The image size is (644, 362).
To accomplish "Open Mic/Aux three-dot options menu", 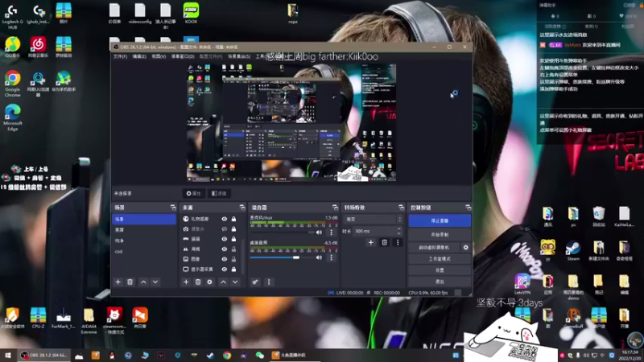I will pos(331,232).
